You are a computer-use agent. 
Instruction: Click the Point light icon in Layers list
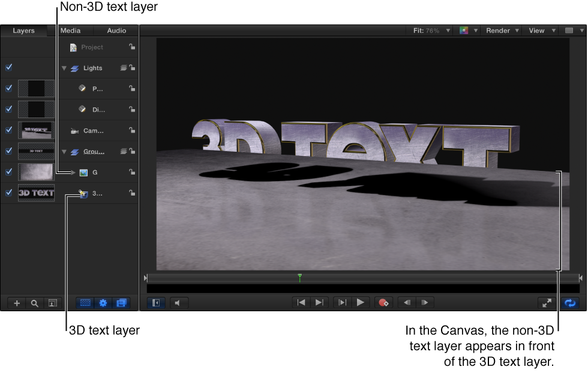82,88
